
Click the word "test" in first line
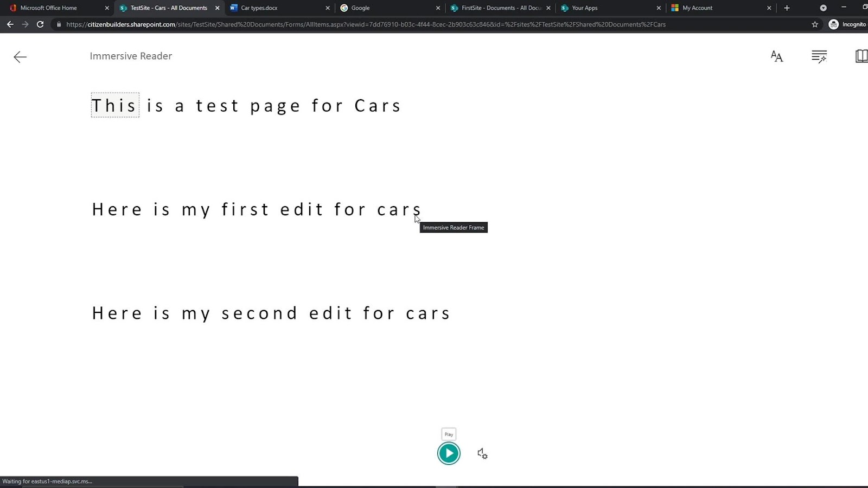[217, 106]
